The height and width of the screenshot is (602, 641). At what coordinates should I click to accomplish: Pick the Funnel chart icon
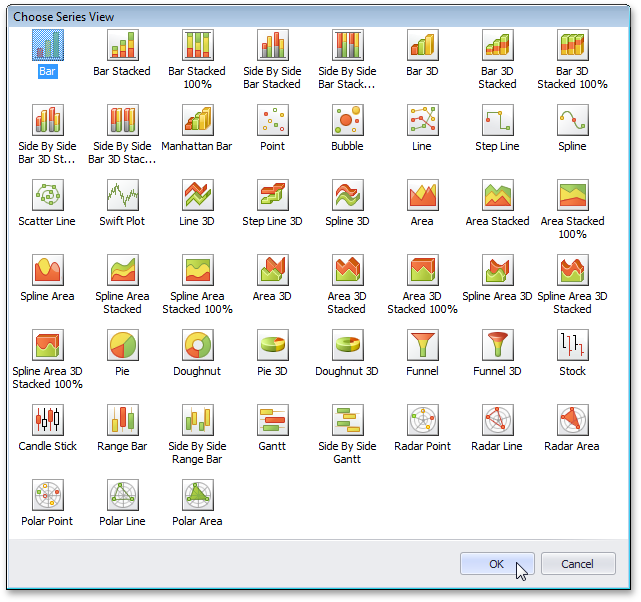(x=423, y=345)
